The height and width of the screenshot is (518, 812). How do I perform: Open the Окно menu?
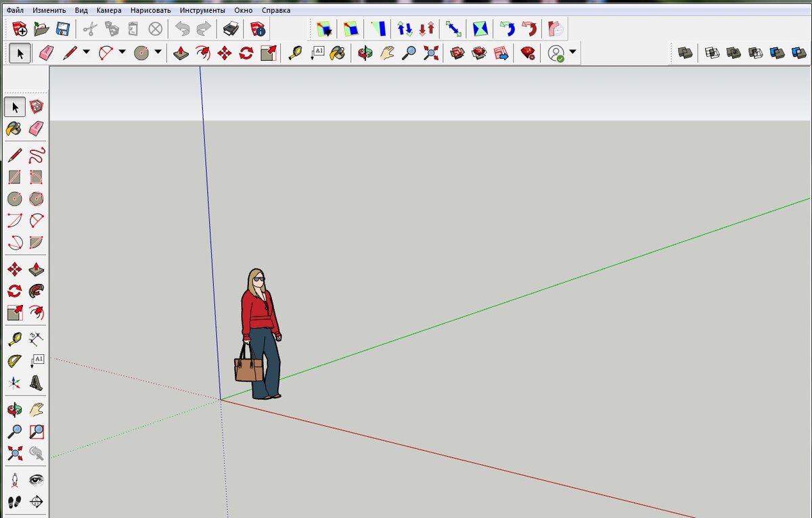[243, 10]
